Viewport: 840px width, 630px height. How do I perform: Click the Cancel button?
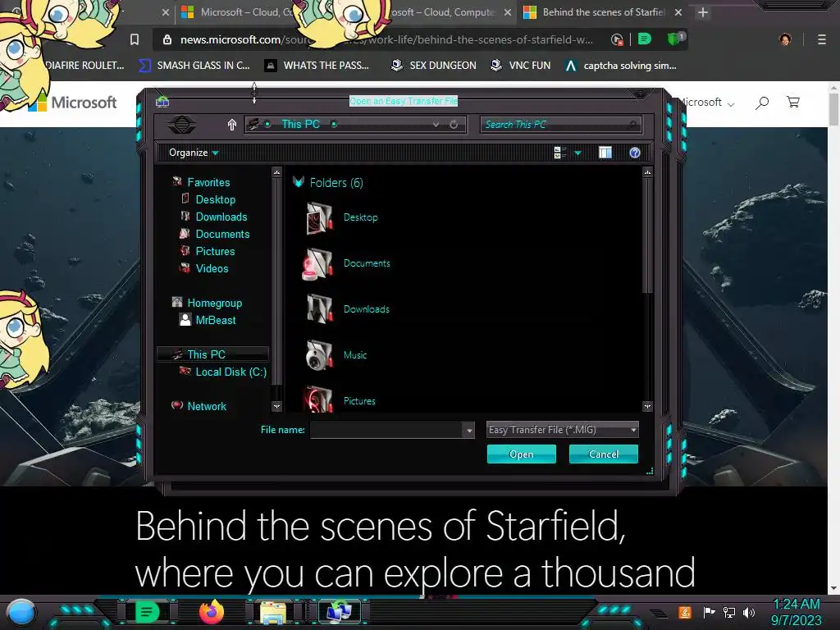(x=603, y=454)
